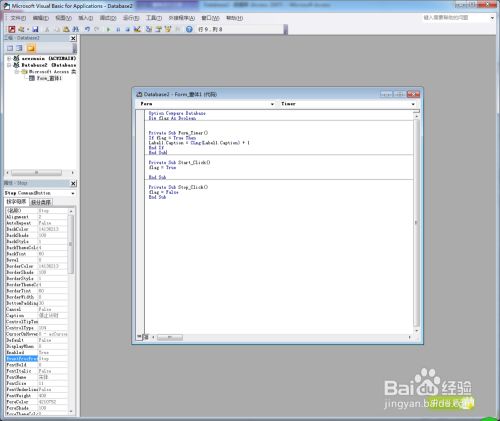
Task: Open the 视图(V) View menu
Action: [63, 18]
